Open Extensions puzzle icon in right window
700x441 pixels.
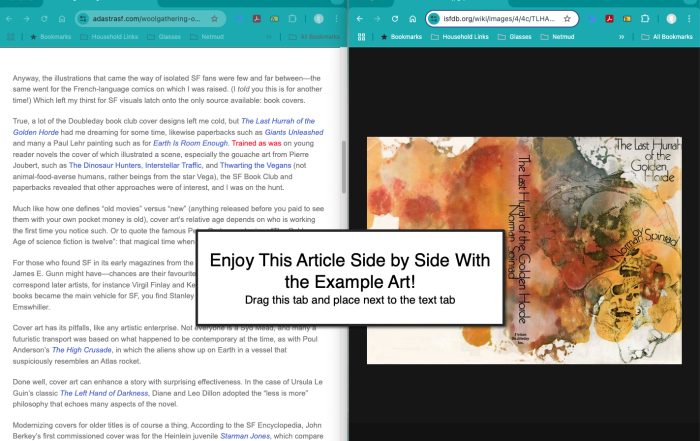[x=646, y=19]
